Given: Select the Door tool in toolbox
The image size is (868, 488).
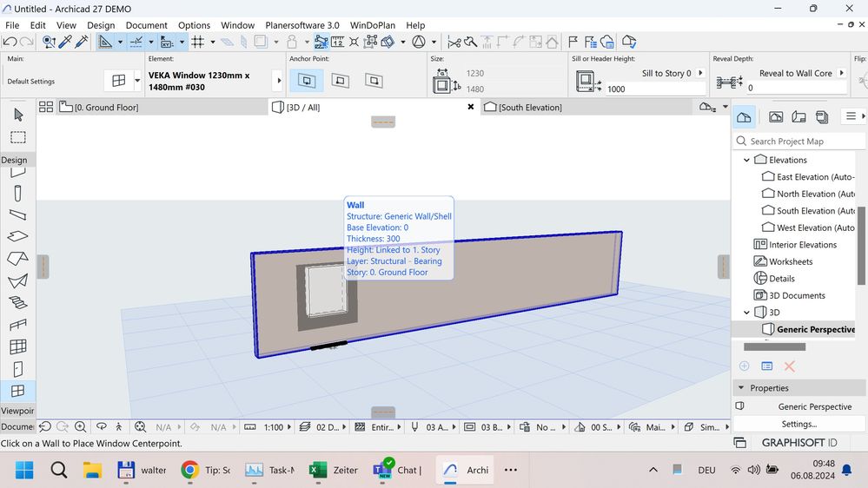Looking at the screenshot, I should [17, 369].
